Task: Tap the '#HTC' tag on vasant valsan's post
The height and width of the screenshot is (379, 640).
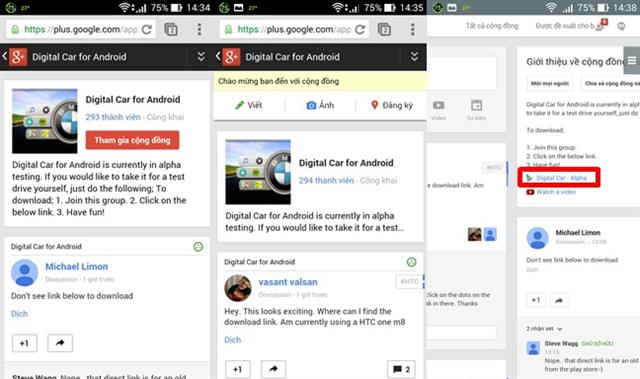Action: tap(409, 282)
